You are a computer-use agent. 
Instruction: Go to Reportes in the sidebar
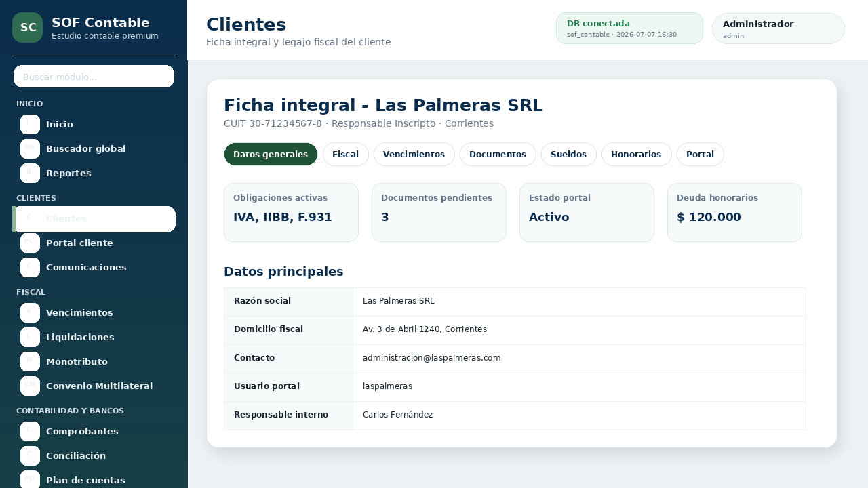pos(95,174)
